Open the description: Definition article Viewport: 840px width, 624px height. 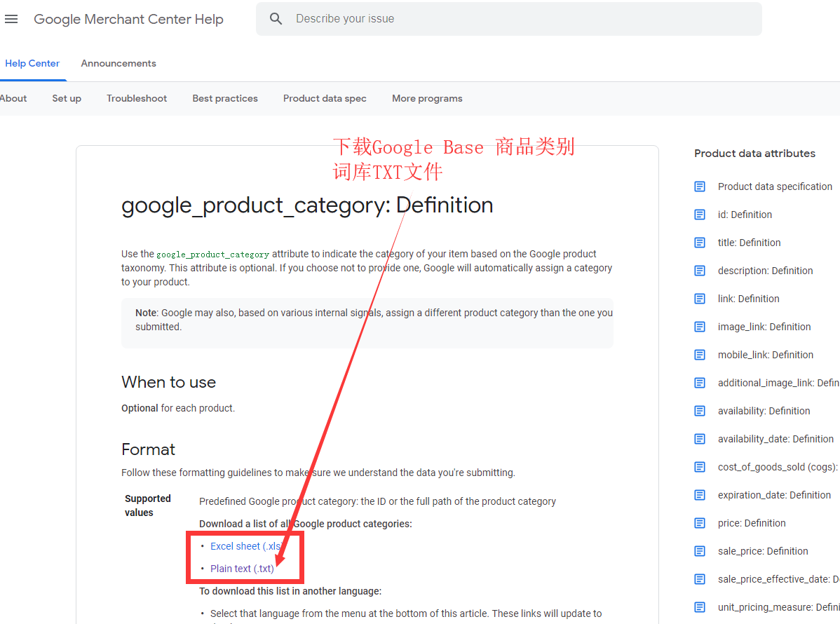[x=765, y=271]
